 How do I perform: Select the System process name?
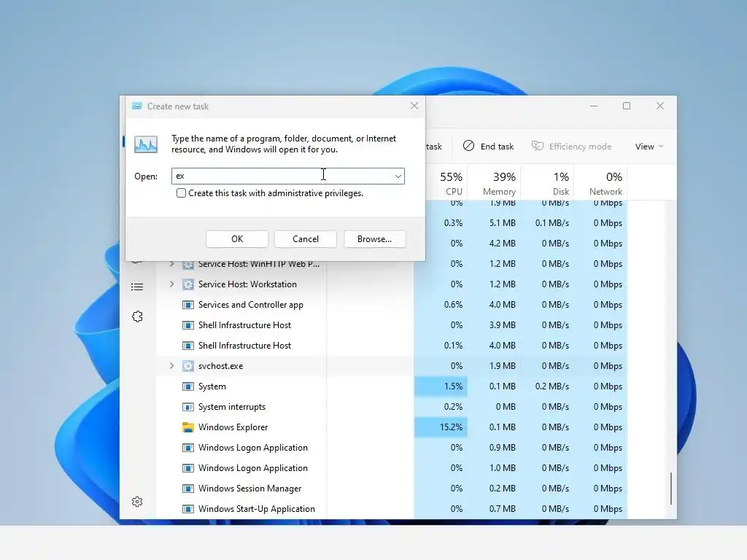coord(212,386)
